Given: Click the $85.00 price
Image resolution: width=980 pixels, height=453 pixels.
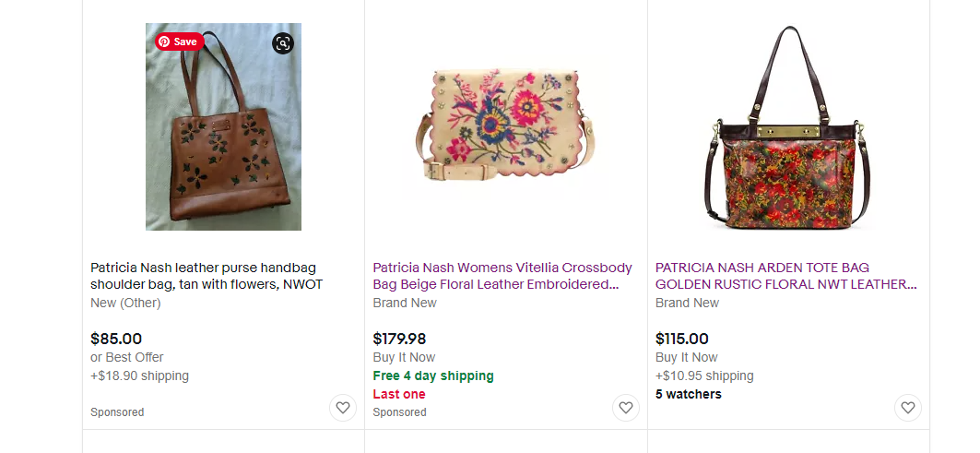Looking at the screenshot, I should click(116, 339).
